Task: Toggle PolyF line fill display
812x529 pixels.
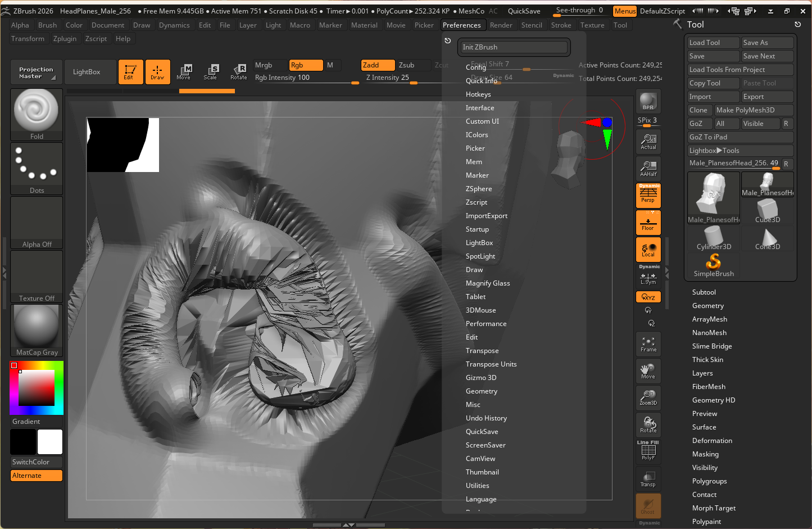Action: pyautogui.click(x=648, y=451)
